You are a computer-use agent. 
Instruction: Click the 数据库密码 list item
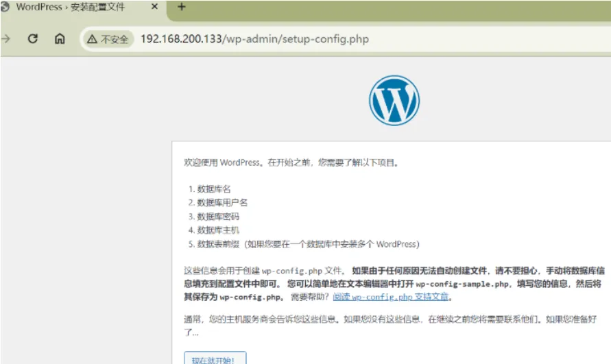click(x=218, y=216)
